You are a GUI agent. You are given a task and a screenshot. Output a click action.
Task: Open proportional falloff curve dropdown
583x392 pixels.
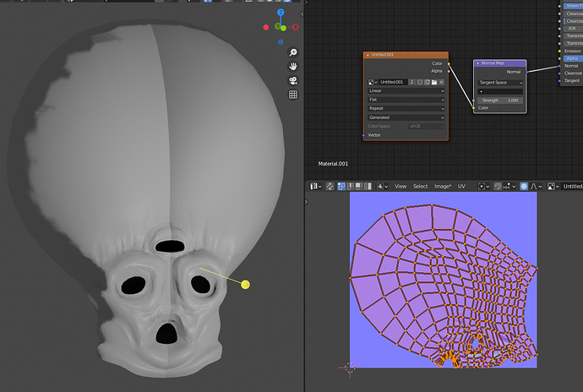point(536,187)
